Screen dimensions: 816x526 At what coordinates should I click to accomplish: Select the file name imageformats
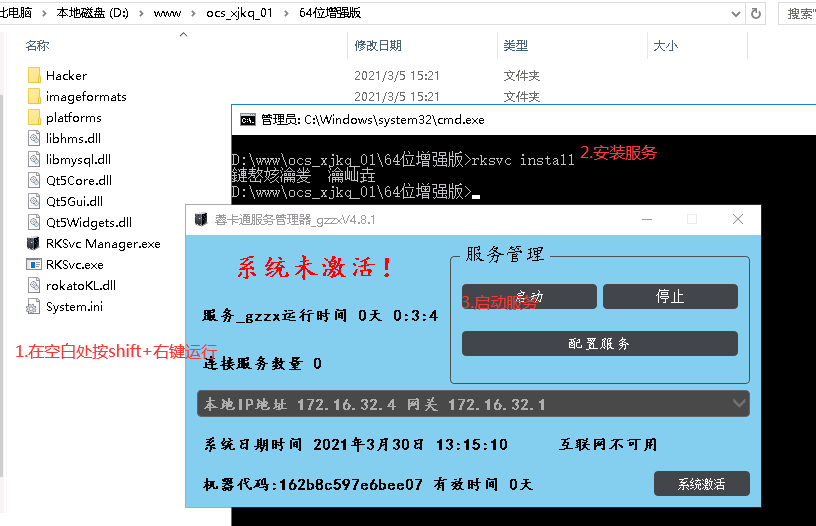(86, 97)
